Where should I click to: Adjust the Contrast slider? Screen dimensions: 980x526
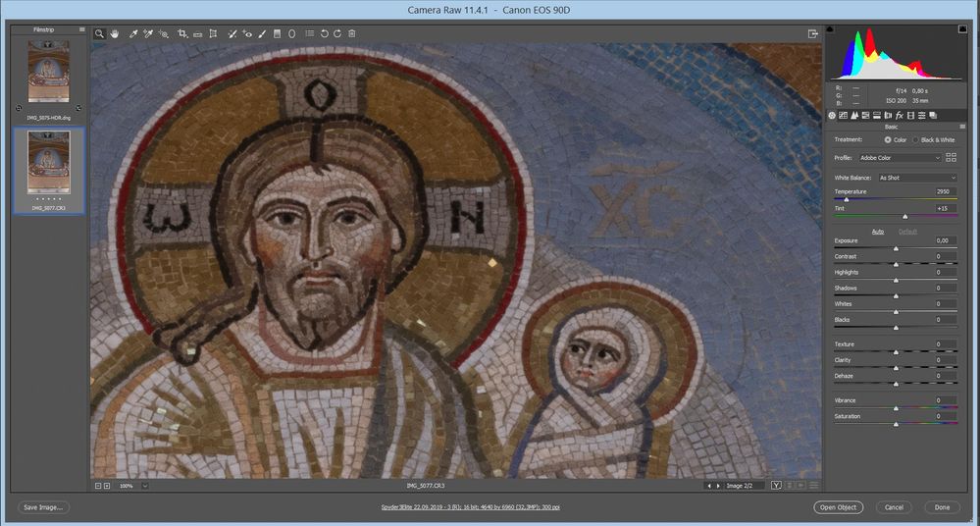(896, 264)
